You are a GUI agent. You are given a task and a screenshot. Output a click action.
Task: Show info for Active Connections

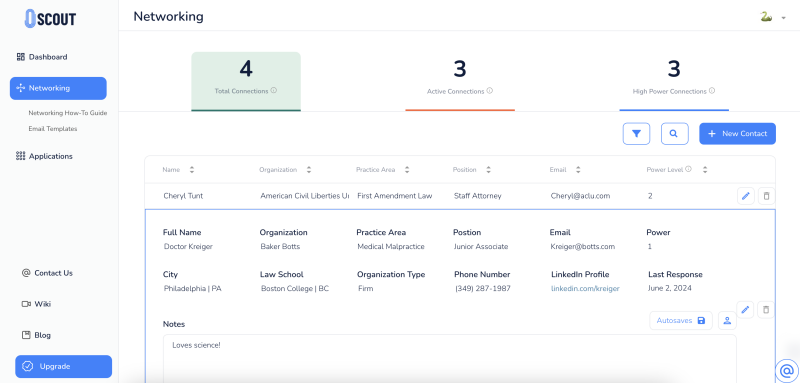pos(490,91)
